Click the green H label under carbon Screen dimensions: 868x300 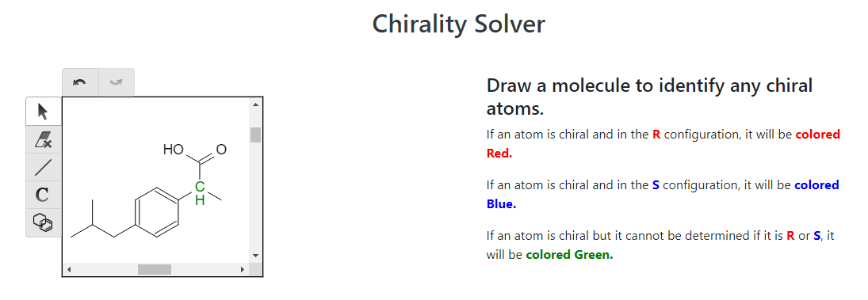pyautogui.click(x=200, y=200)
